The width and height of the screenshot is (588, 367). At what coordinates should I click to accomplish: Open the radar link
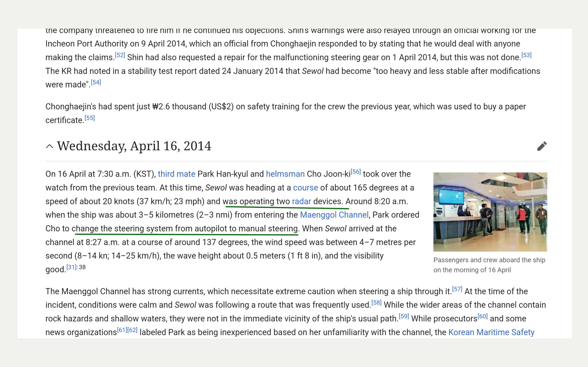pyautogui.click(x=301, y=201)
